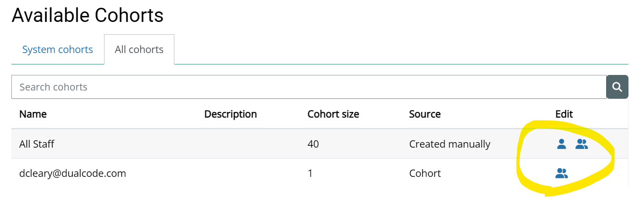The height and width of the screenshot is (202, 644).
Task: Select the dcleary@dualcode.com cohort name
Action: (x=73, y=174)
